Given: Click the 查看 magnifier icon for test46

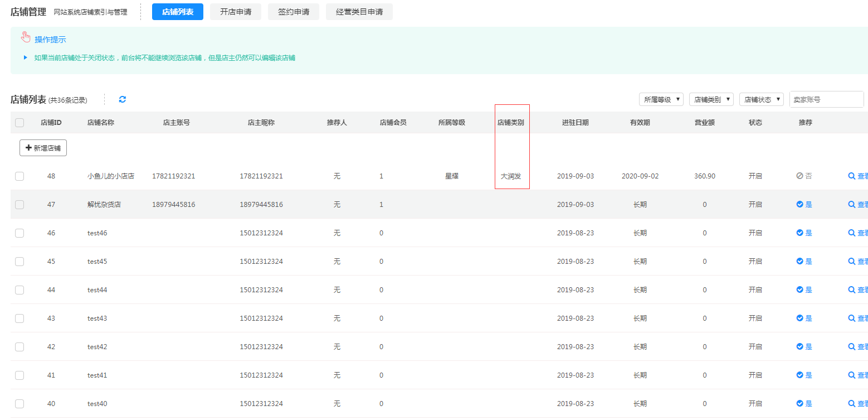Looking at the screenshot, I should [x=851, y=233].
